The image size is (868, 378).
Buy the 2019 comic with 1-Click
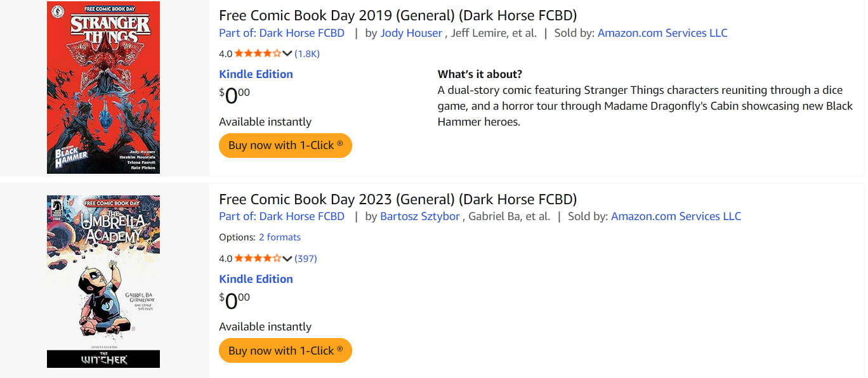(x=286, y=145)
